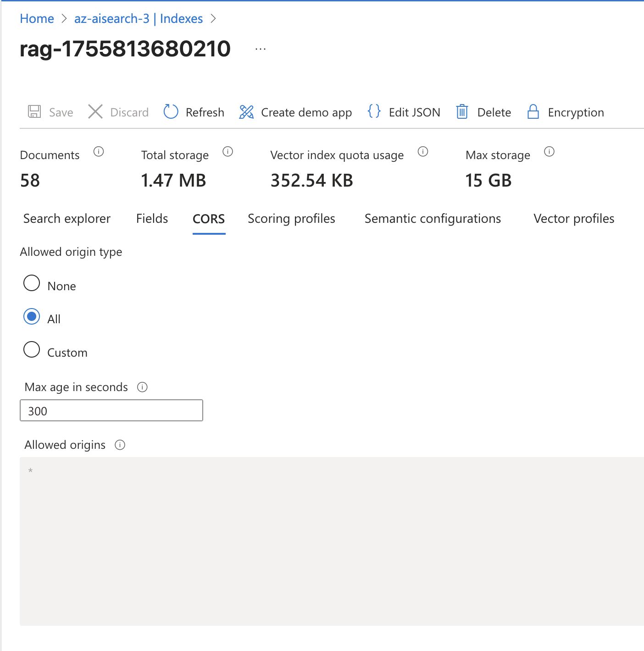644x651 pixels.
Task: Click the info icon beside Total storage
Action: 228,152
